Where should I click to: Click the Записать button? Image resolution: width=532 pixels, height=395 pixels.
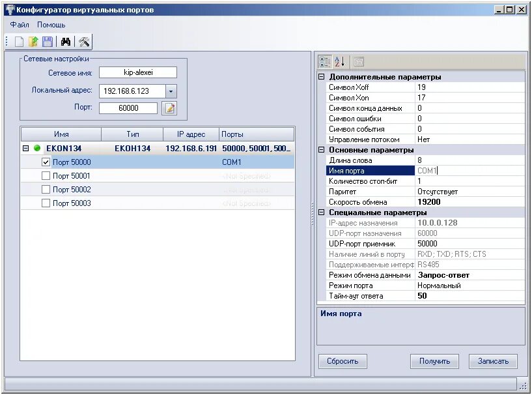point(493,361)
